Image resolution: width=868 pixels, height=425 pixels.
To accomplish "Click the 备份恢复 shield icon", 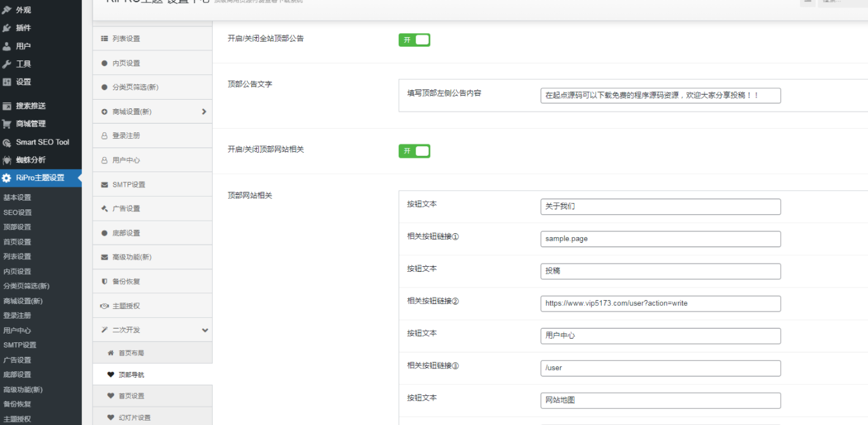I will tap(105, 282).
